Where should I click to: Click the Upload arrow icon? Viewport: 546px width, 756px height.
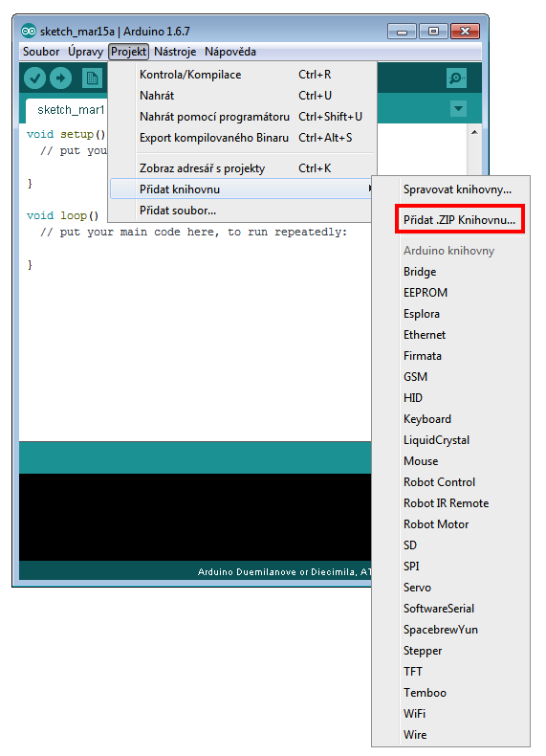[x=61, y=78]
